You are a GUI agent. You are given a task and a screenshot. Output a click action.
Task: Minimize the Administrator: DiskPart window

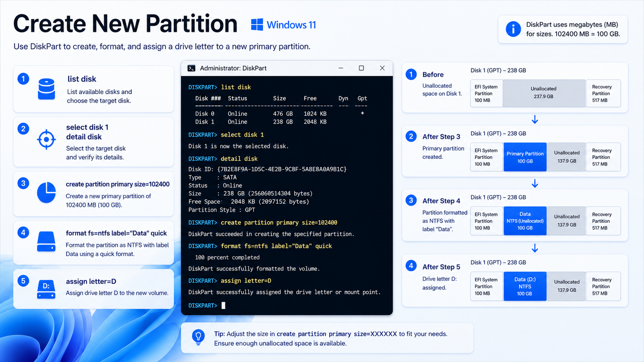click(341, 68)
